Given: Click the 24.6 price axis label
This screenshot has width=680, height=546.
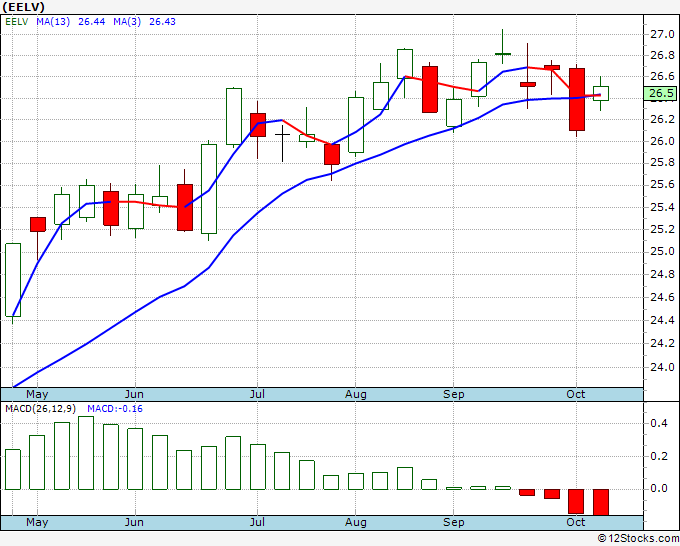Looking at the screenshot, I should pos(662,298).
